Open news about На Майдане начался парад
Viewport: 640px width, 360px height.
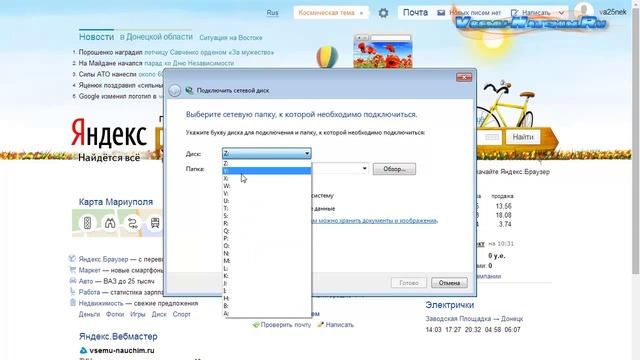(x=156, y=63)
